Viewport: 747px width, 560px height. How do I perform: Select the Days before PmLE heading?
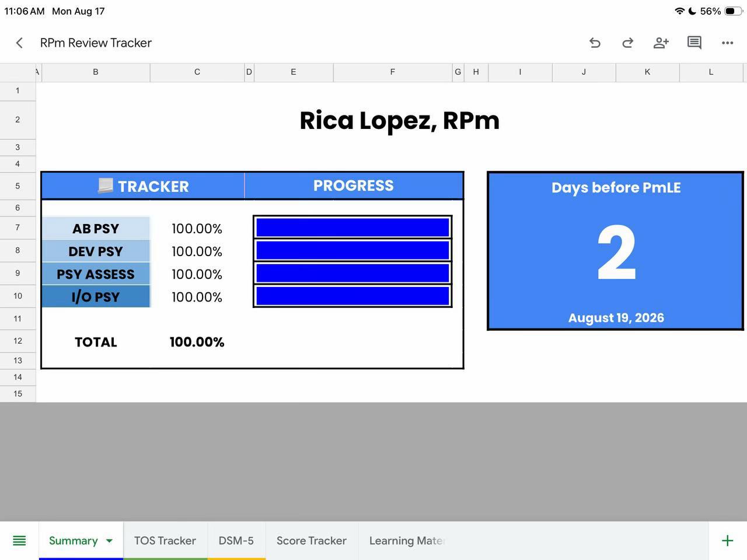616,187
